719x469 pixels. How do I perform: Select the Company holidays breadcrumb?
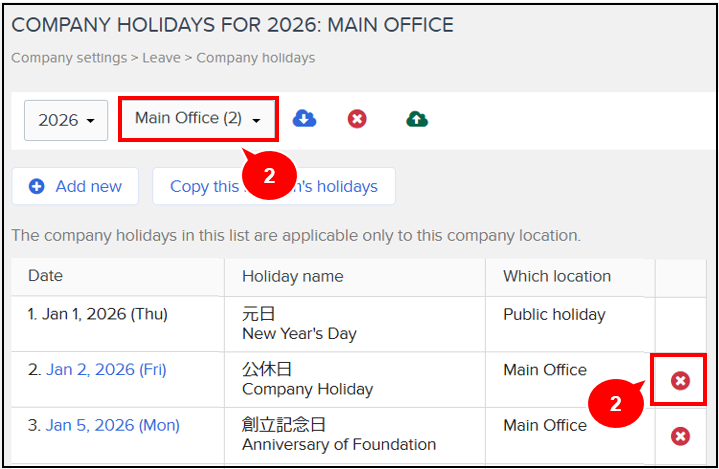pyautogui.click(x=255, y=58)
